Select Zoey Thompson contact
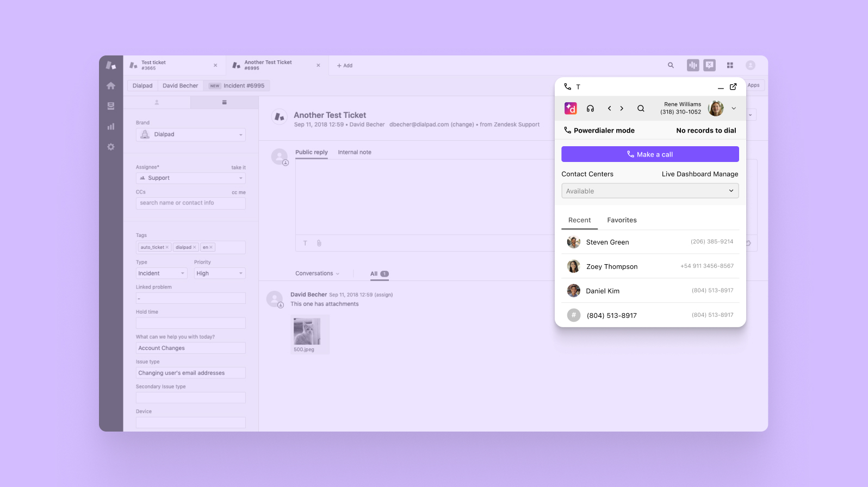 coord(650,266)
